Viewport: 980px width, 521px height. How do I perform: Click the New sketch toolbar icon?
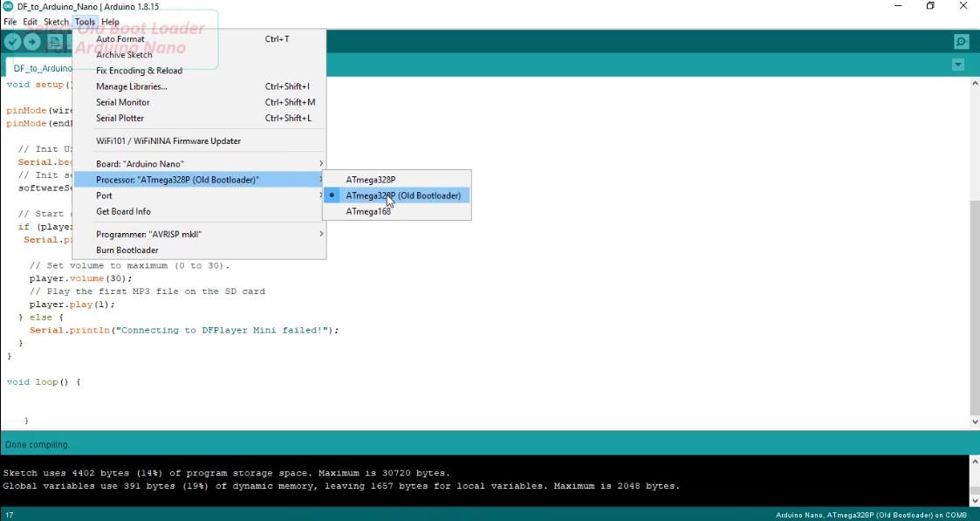[x=55, y=42]
